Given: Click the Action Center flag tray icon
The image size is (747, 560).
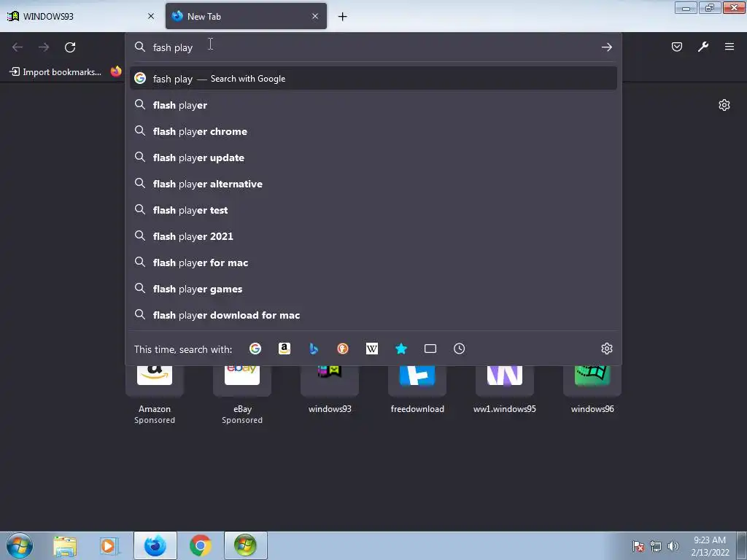Looking at the screenshot, I should click(638, 546).
